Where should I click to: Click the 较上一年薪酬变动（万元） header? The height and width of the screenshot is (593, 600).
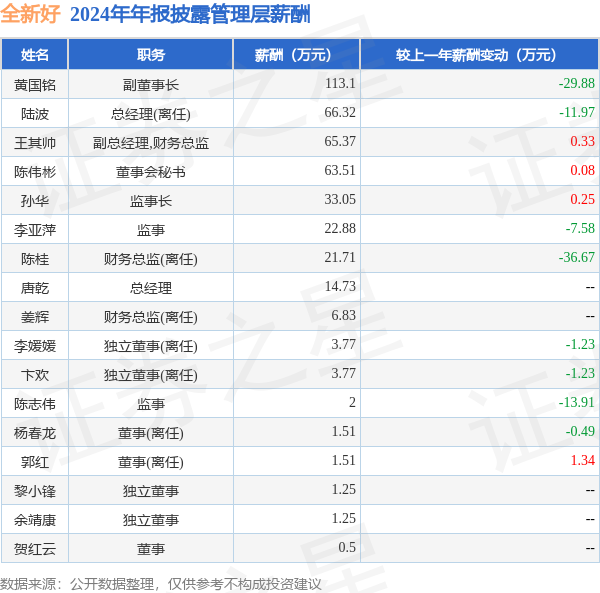pyautogui.click(x=479, y=55)
